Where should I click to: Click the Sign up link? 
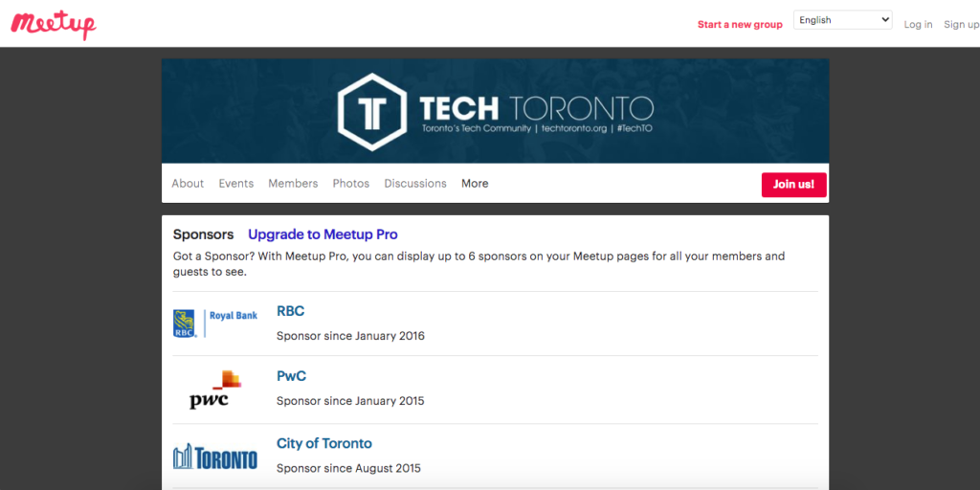(x=961, y=24)
